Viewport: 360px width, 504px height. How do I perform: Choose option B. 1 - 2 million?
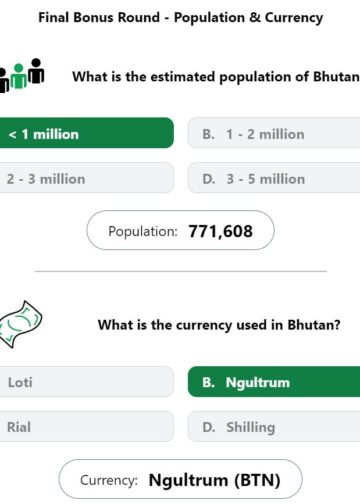tap(274, 133)
